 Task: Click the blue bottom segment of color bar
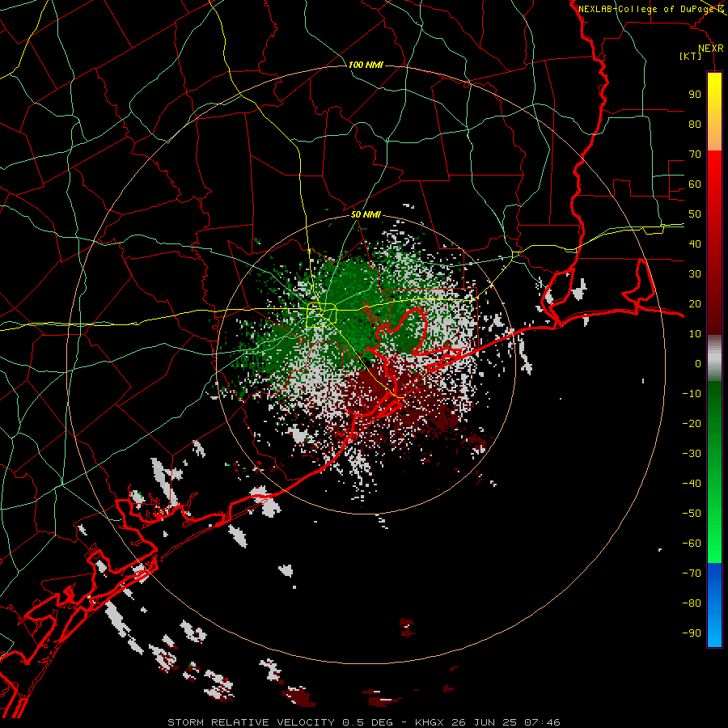pos(714,605)
